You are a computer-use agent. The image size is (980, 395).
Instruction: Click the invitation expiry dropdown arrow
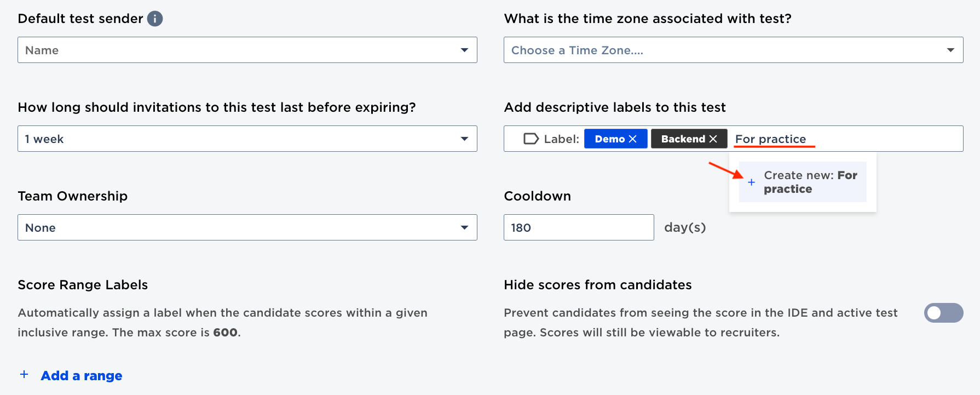464,139
